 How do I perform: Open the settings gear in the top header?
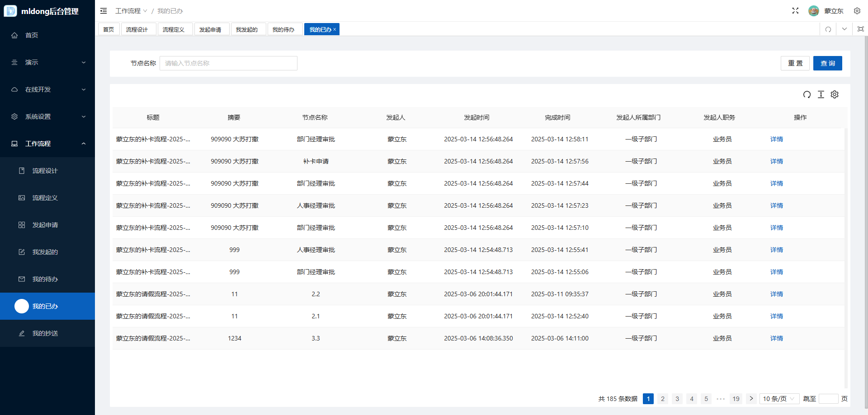pos(857,11)
